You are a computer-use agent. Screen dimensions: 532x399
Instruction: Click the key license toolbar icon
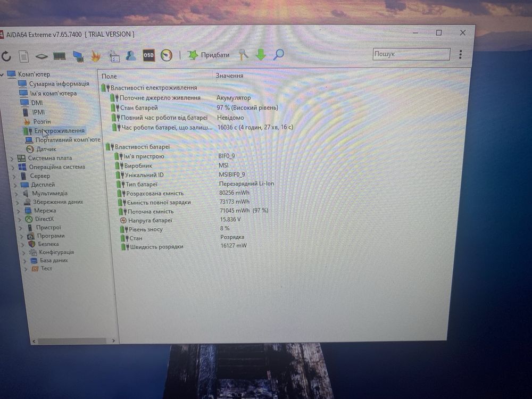(243, 55)
